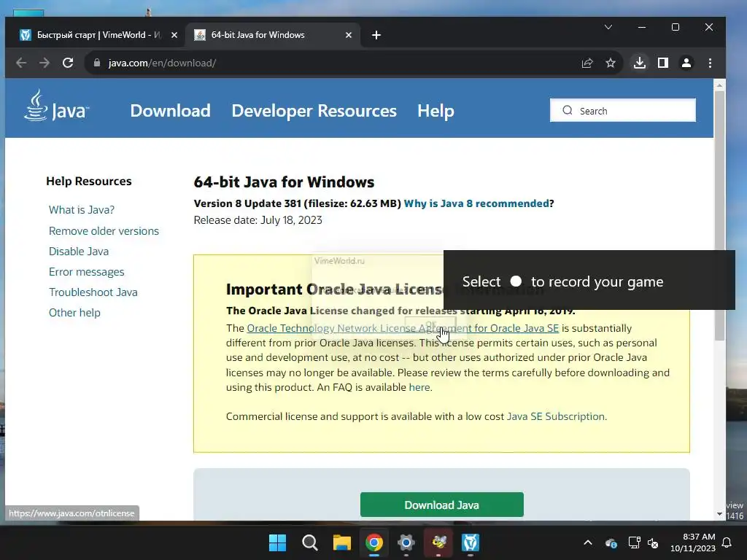The image size is (747, 560).
Task: Open Settings gear on taskbar
Action: point(406,542)
